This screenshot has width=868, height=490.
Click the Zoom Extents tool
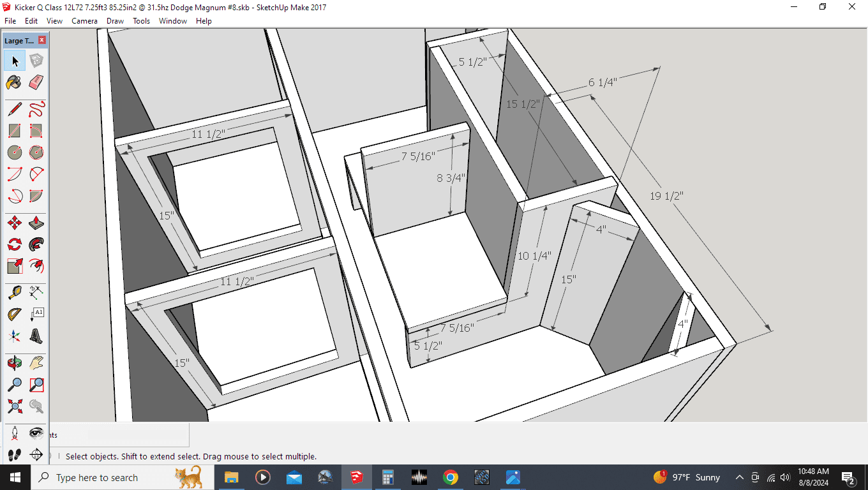pos(15,406)
